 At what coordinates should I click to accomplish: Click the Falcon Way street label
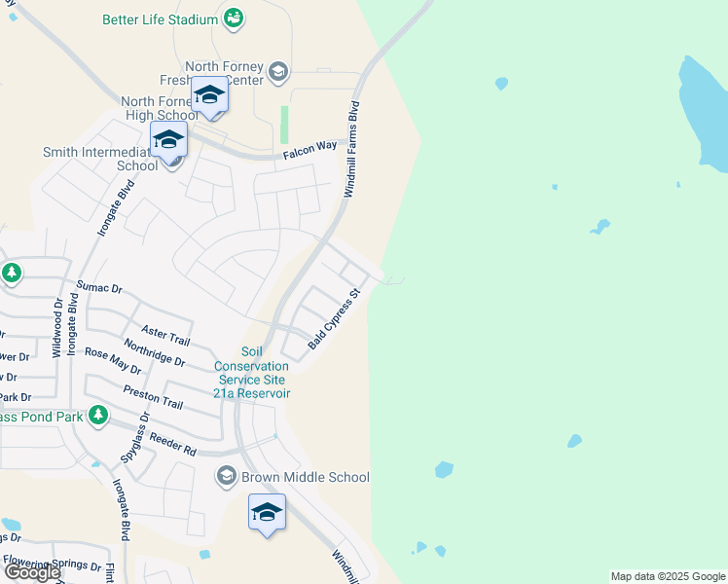(309, 150)
